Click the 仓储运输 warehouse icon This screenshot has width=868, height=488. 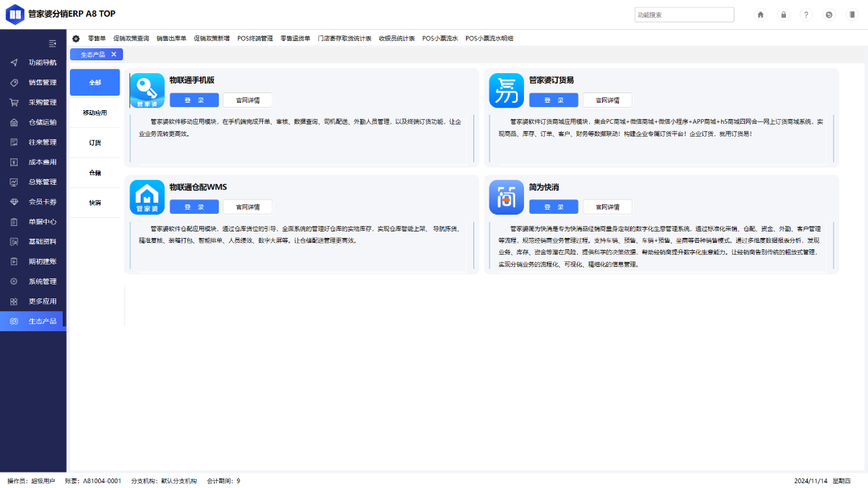point(14,122)
